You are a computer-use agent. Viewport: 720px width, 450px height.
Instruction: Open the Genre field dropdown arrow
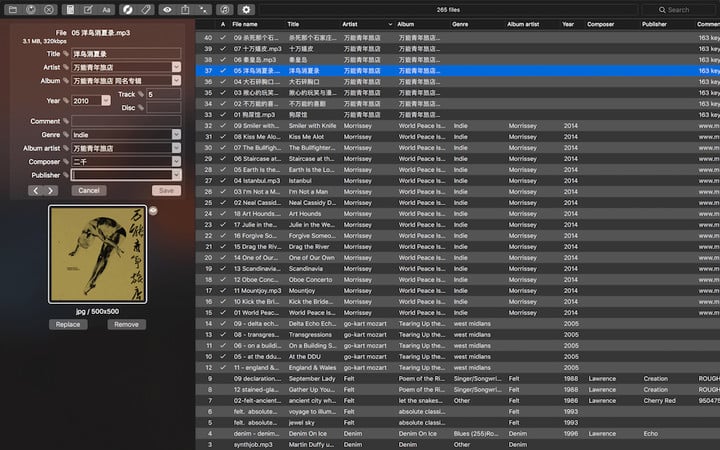point(176,135)
